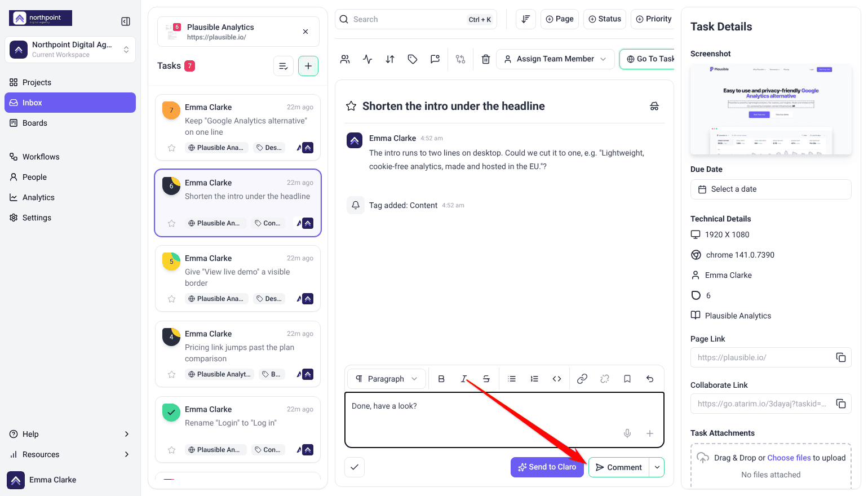Click the microphone icon in comment box

(x=627, y=433)
